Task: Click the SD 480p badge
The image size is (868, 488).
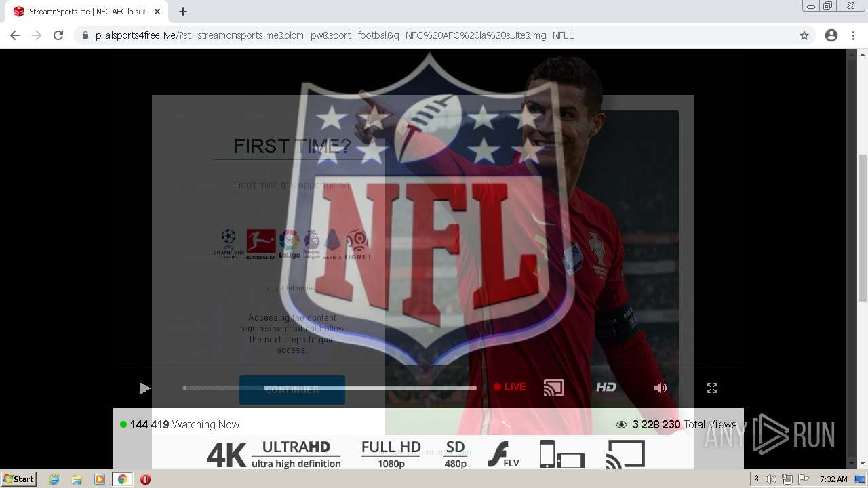Action: [x=455, y=455]
